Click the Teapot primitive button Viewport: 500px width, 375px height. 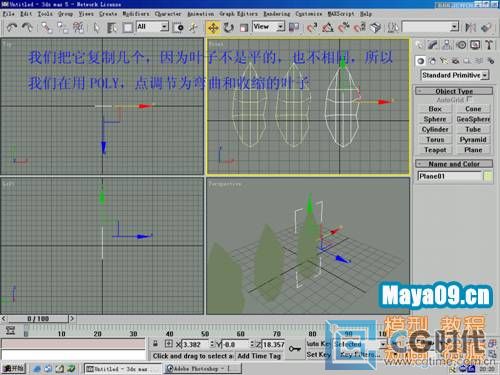[435, 150]
